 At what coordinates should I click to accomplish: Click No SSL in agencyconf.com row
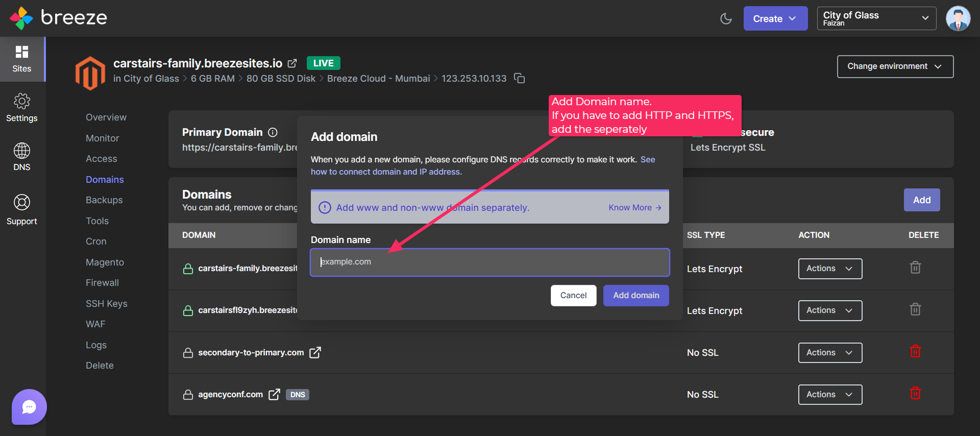[703, 395]
